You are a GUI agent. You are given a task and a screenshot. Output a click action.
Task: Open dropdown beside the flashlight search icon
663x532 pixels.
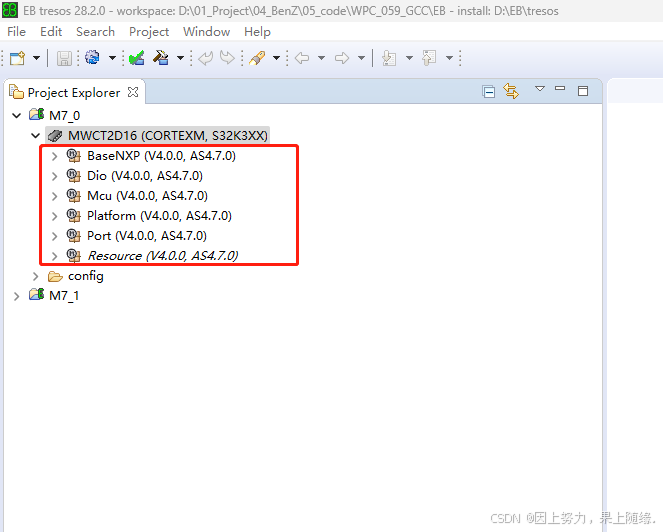276,58
